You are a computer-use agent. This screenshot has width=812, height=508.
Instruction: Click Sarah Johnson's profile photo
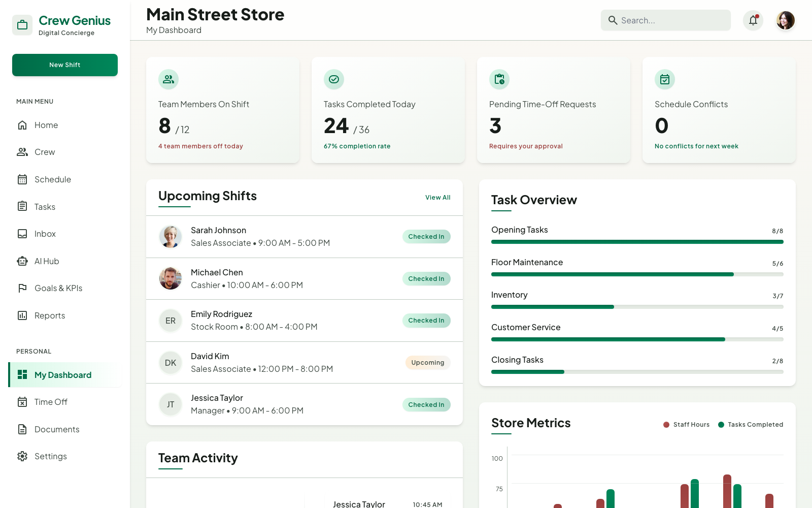click(171, 237)
